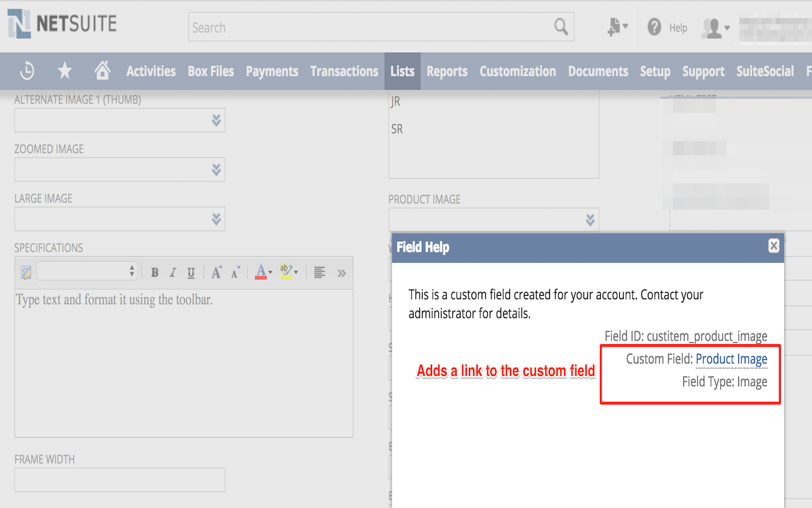Switch to the Transactions menu
The width and height of the screenshot is (812, 508).
344,71
